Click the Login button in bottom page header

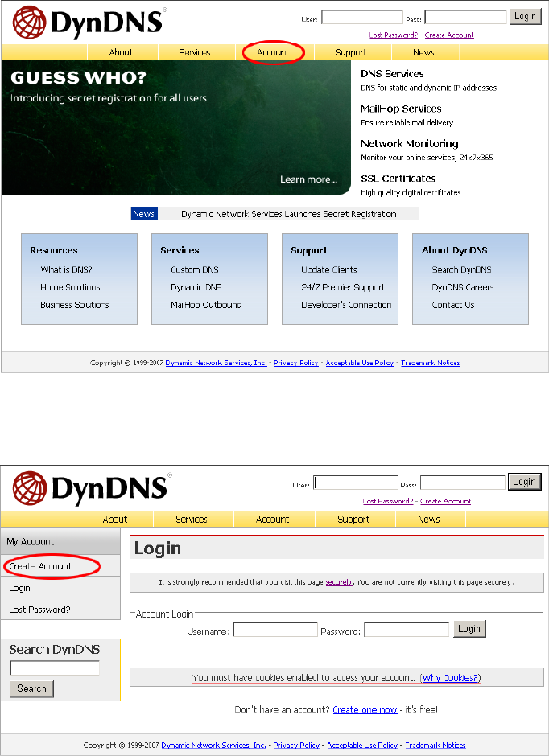click(524, 482)
